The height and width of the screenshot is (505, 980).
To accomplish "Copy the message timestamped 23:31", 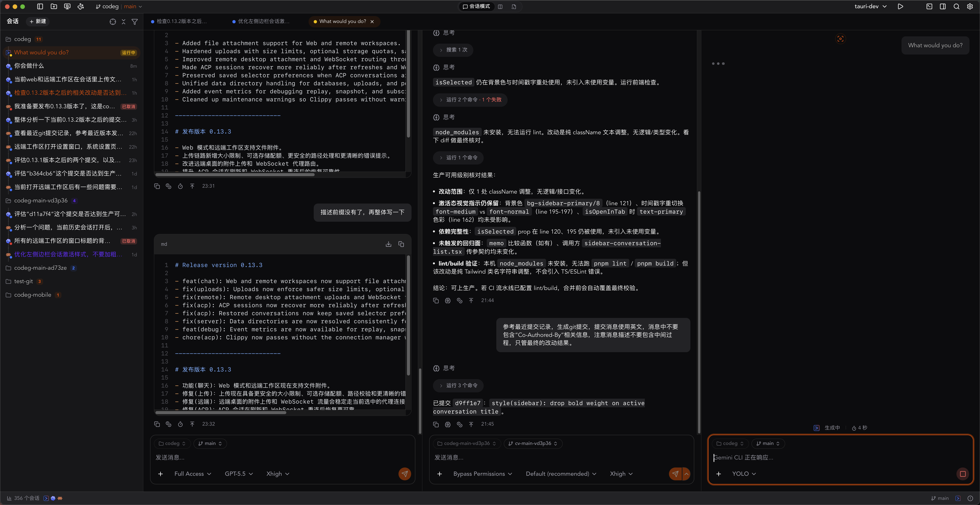I will (x=157, y=186).
